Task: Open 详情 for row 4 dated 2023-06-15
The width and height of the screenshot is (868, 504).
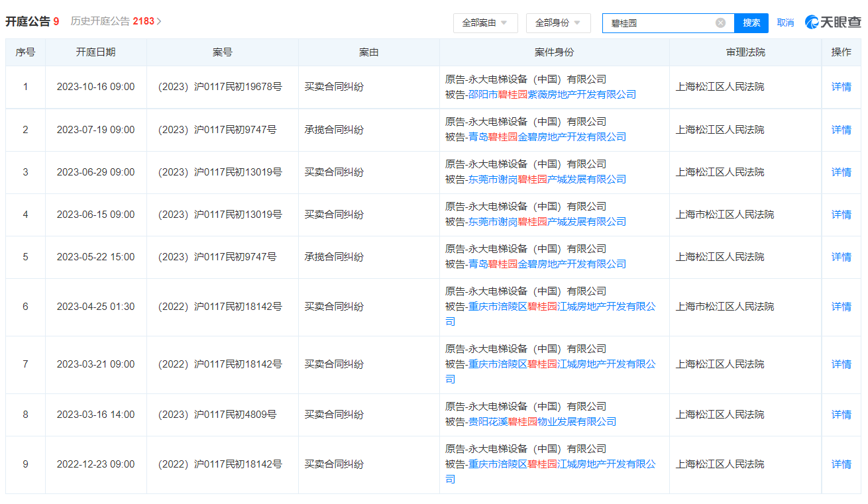Action: (x=841, y=215)
